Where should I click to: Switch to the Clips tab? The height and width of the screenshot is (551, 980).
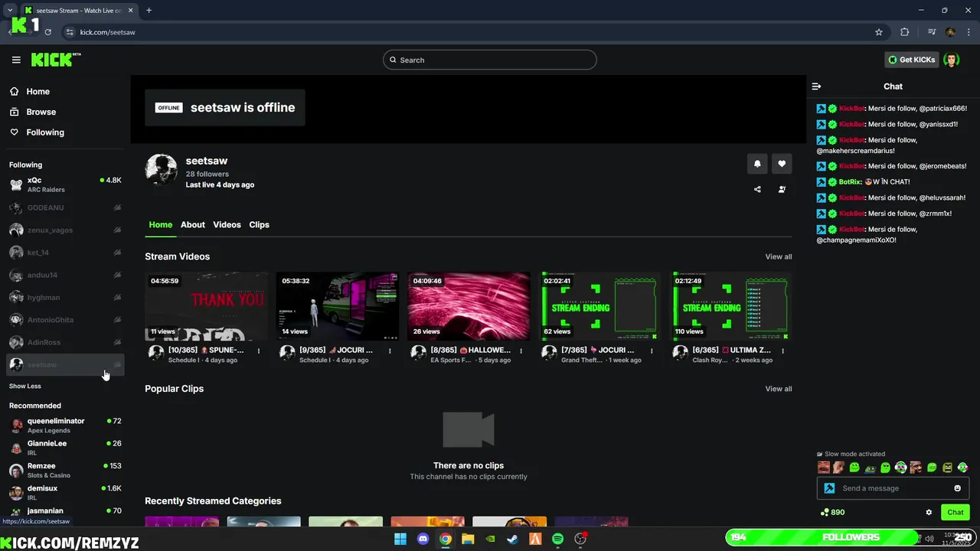259,225
